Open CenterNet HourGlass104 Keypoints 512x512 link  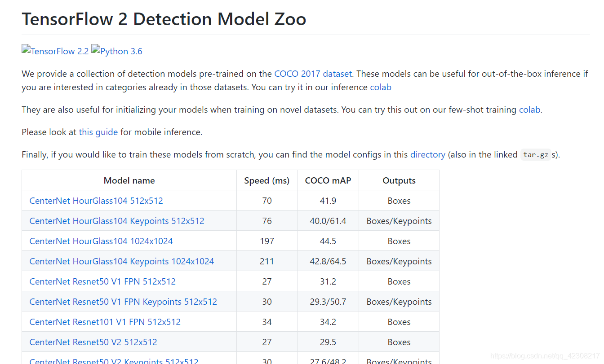click(117, 221)
